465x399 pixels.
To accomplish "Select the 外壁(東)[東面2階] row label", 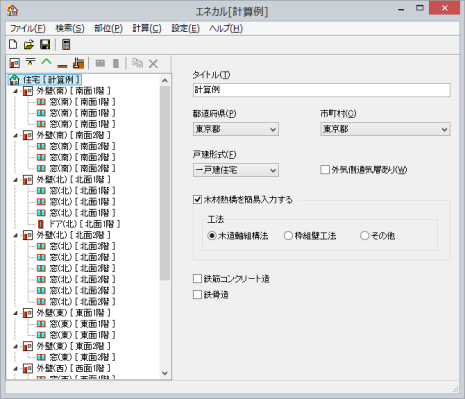I will pos(73,346).
